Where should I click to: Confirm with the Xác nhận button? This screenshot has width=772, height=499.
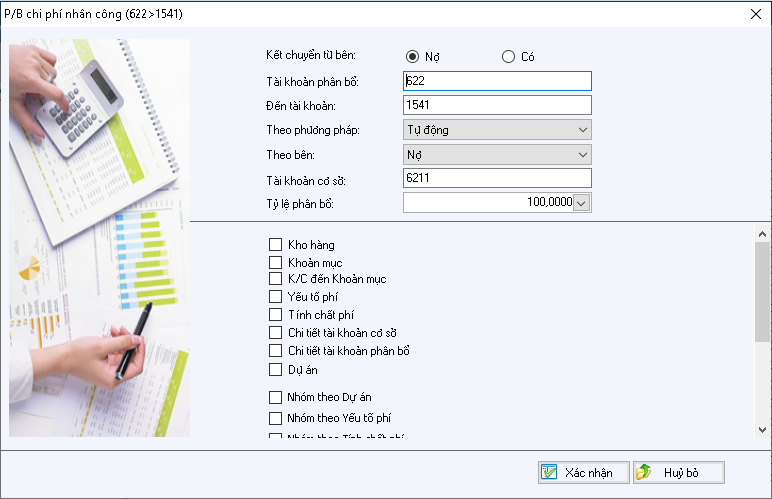click(x=583, y=472)
